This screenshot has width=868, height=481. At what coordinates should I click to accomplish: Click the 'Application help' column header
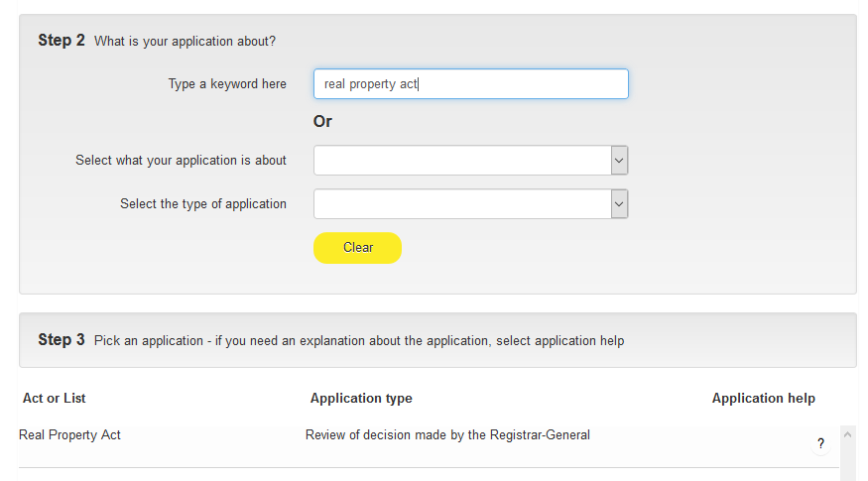click(764, 399)
